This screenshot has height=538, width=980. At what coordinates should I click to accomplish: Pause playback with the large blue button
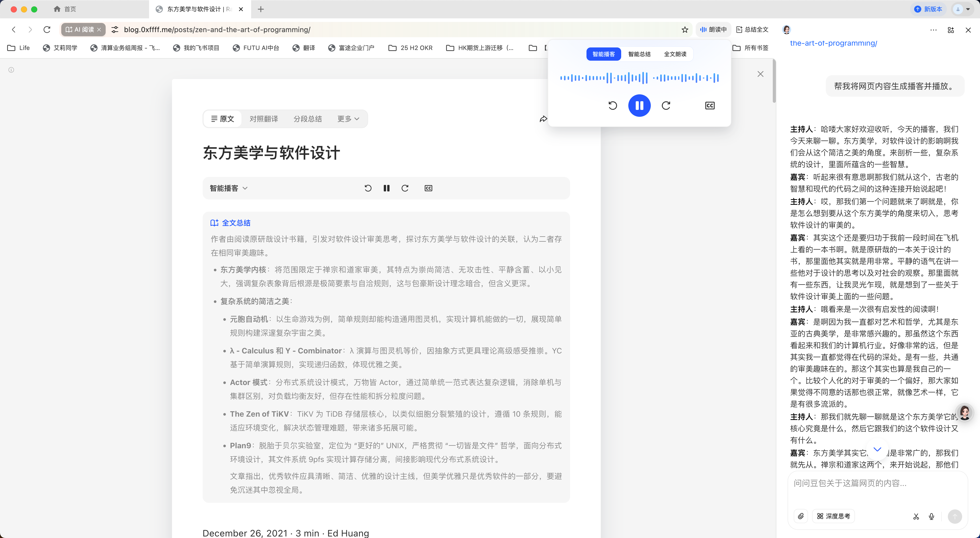(639, 105)
